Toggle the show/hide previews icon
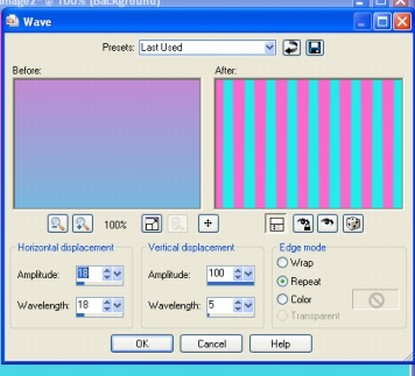415x376 pixels. [276, 223]
